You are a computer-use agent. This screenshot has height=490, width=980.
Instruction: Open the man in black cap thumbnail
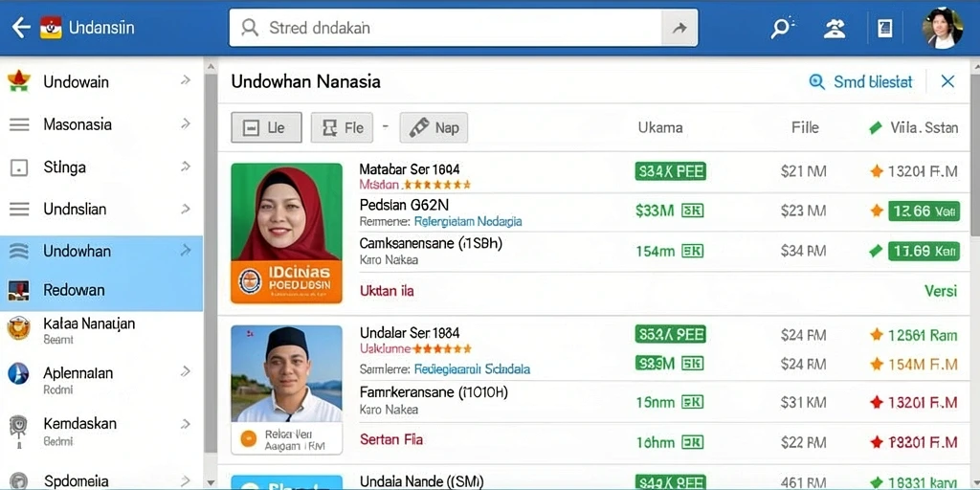tap(287, 374)
